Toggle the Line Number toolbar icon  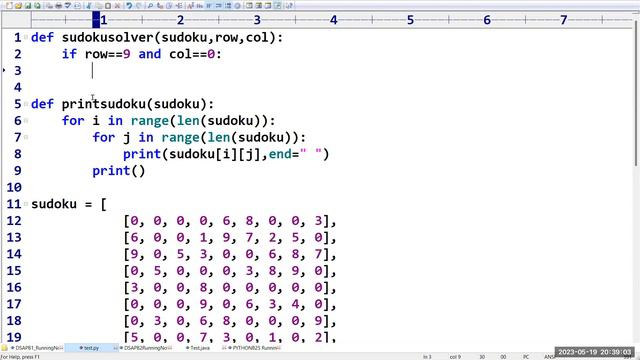tap(228, 6)
